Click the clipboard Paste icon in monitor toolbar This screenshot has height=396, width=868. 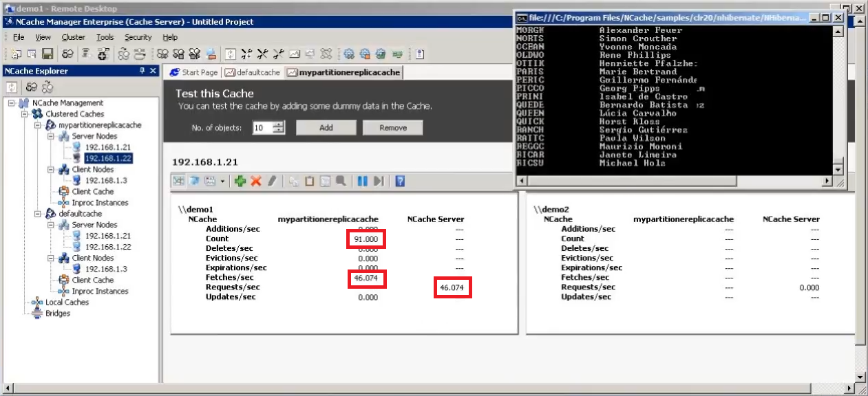309,181
